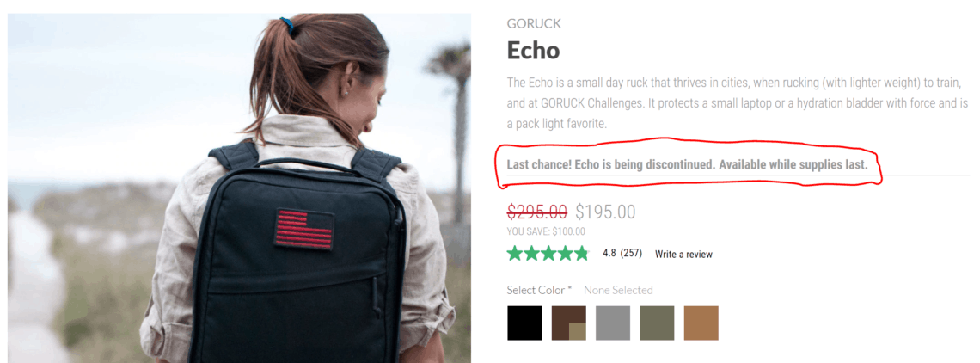
Task: Open the backpack product photo
Action: tap(239, 188)
